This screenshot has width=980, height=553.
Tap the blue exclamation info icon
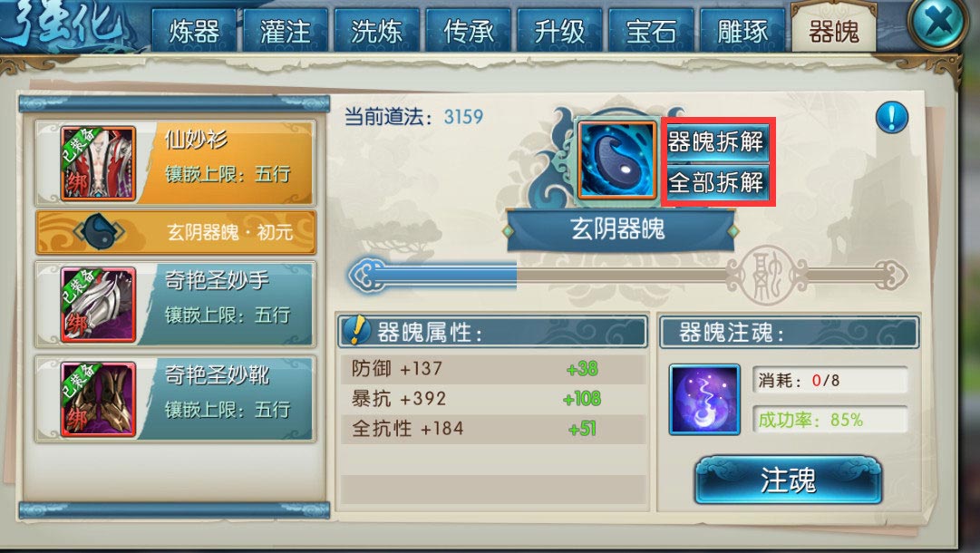tap(892, 117)
